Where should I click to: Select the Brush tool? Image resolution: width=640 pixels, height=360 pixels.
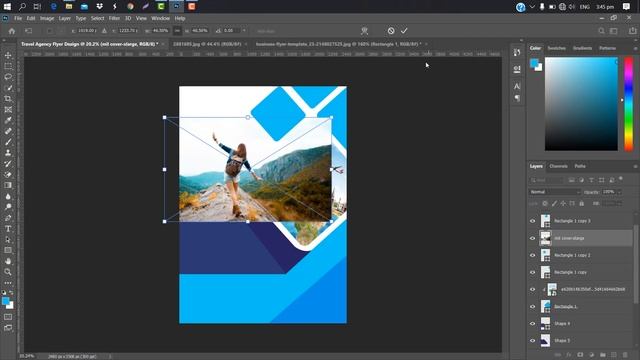point(8,142)
